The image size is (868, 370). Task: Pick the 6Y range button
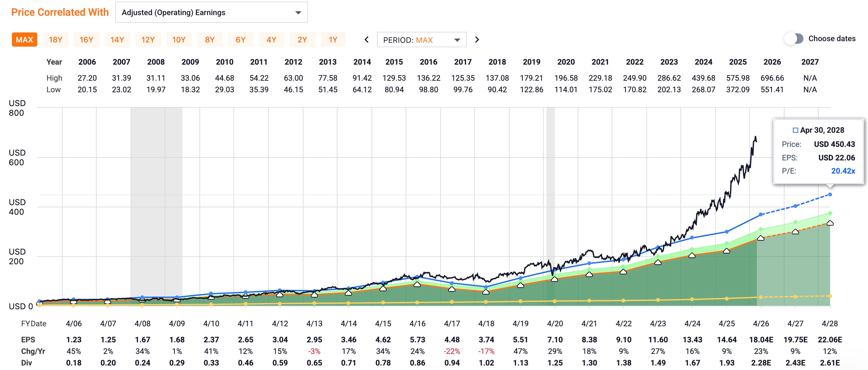coord(240,40)
